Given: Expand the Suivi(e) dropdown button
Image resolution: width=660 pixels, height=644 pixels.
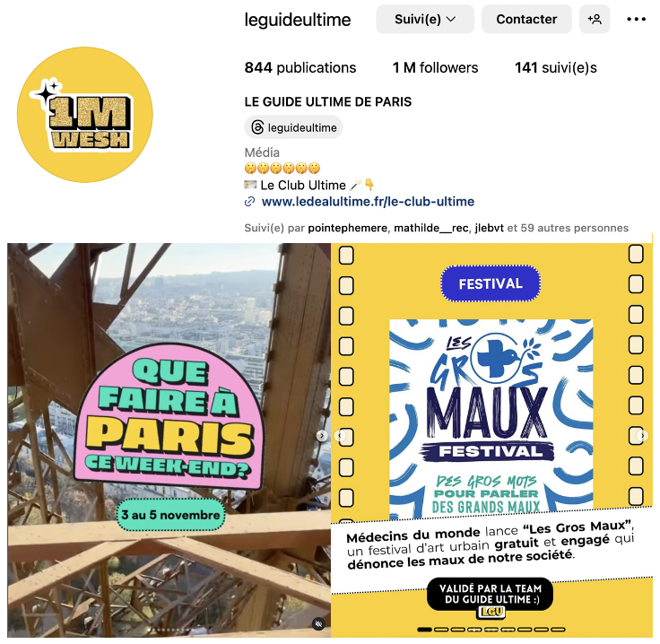Looking at the screenshot, I should tap(425, 20).
